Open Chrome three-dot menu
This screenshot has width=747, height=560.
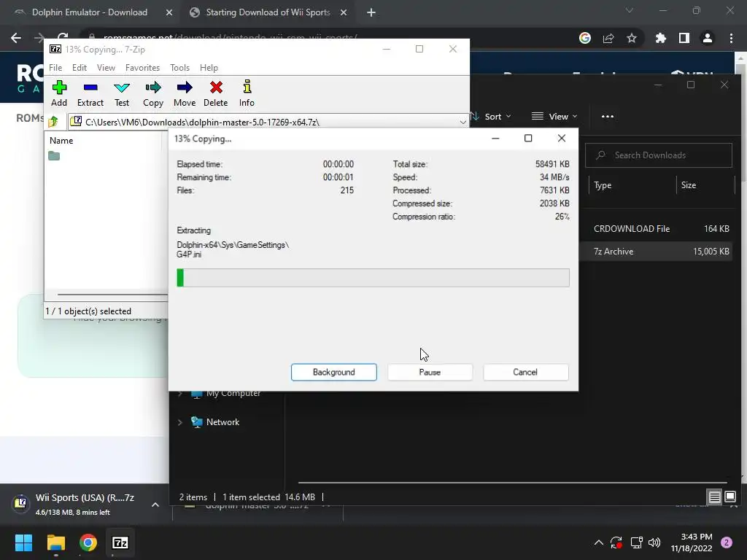(731, 38)
